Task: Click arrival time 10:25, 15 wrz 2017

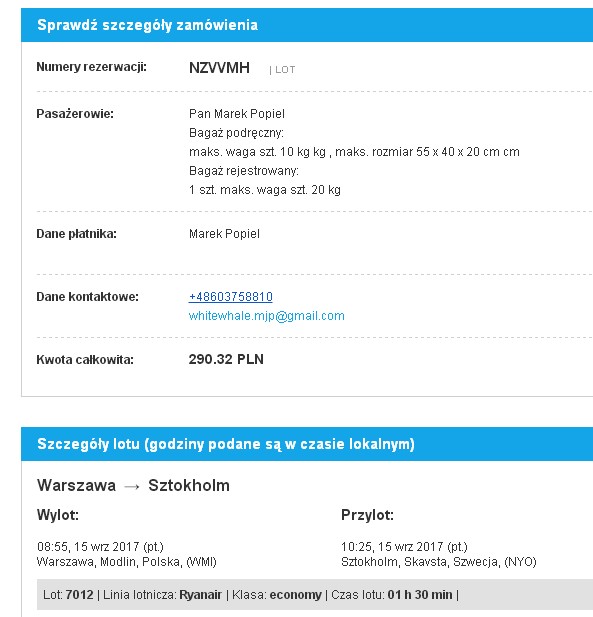Action: [404, 547]
